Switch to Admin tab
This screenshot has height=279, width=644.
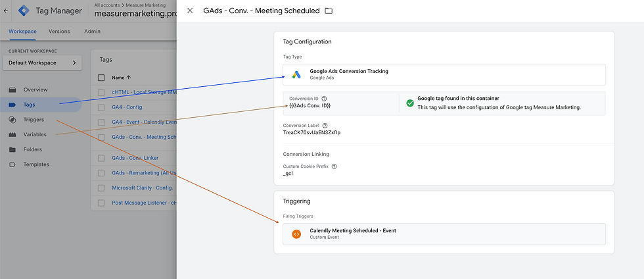click(92, 32)
